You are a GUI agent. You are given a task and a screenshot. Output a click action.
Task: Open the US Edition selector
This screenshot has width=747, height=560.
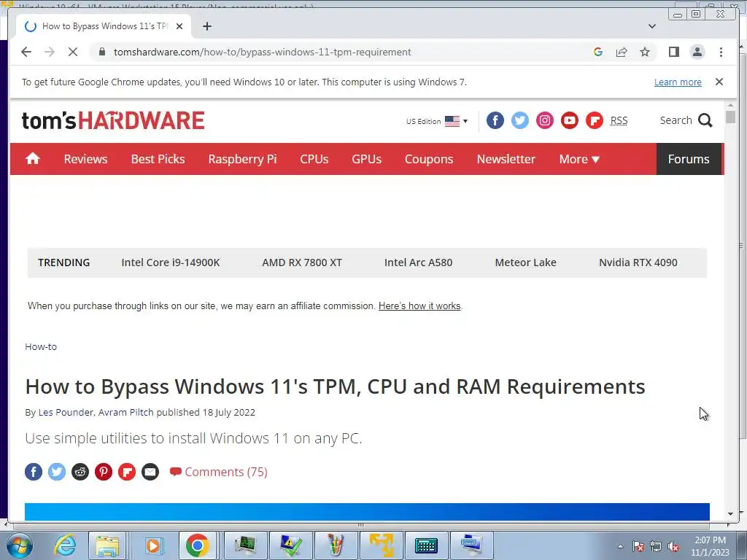[x=437, y=121]
